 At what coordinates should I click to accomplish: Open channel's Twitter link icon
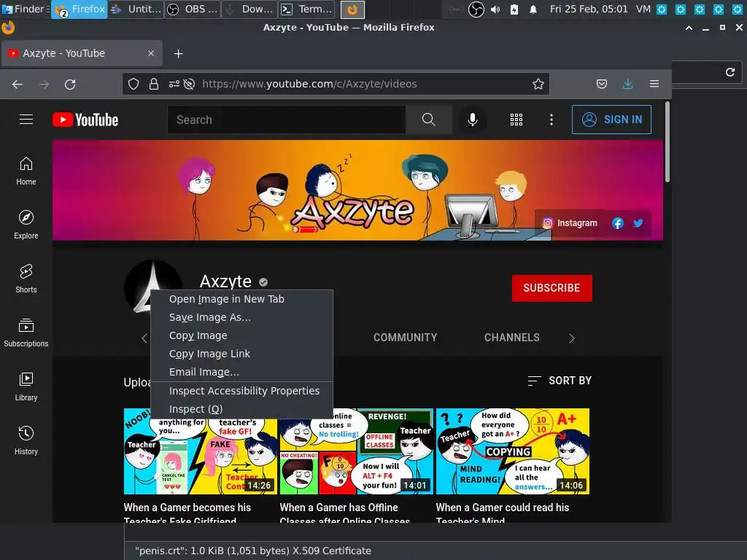(638, 223)
